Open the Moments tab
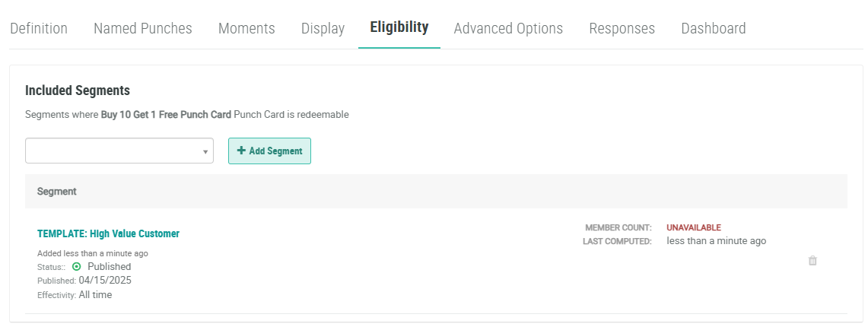This screenshot has width=868, height=327. 246,28
